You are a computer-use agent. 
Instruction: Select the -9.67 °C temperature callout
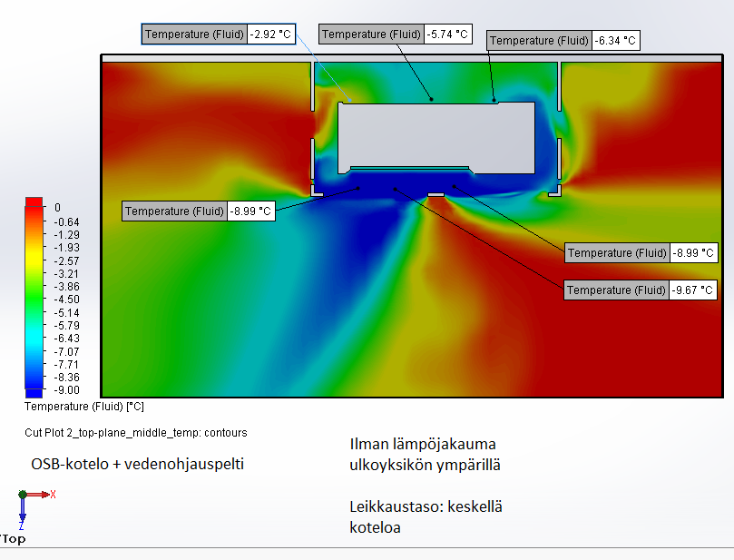[x=641, y=290]
